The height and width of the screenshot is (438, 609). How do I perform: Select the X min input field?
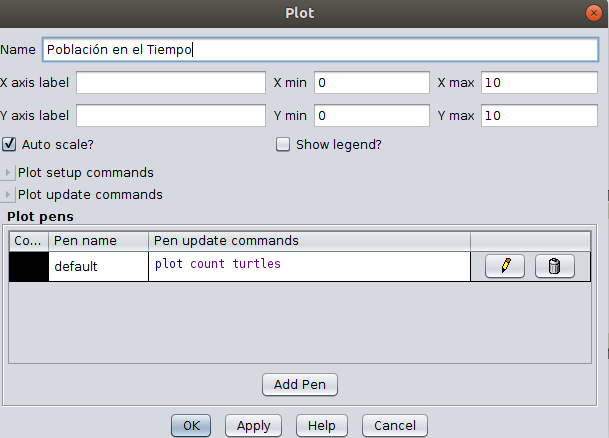coord(371,83)
